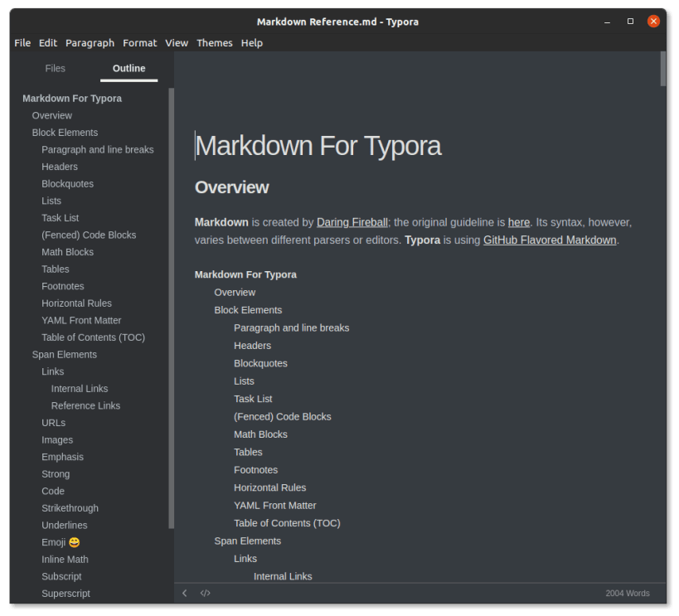The width and height of the screenshot is (679, 616).
Task: Select Markdown For Typora in outline
Action: (x=72, y=99)
